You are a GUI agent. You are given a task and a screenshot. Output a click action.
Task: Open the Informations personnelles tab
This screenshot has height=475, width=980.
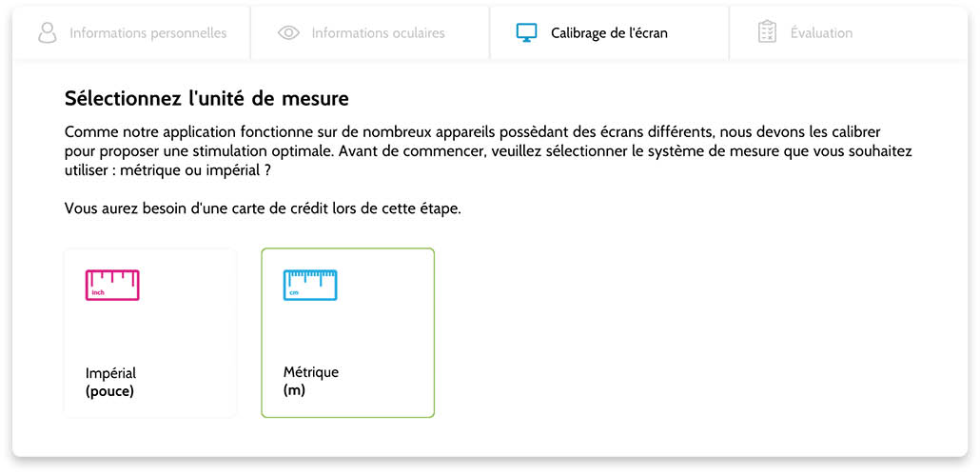131,33
